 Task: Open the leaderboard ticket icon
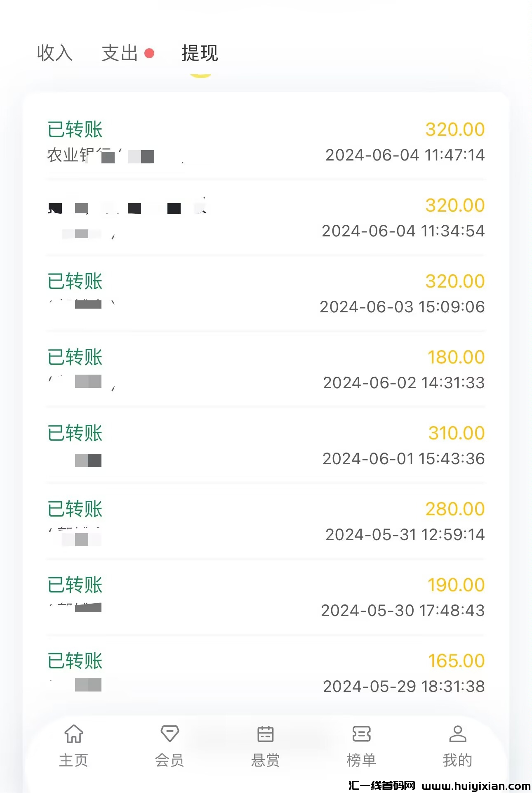[x=361, y=734]
